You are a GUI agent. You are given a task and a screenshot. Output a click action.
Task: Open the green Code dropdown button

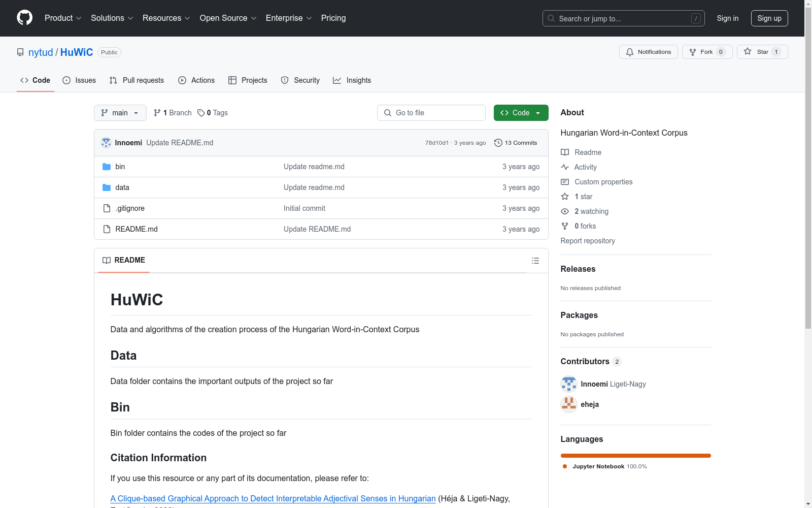521,113
